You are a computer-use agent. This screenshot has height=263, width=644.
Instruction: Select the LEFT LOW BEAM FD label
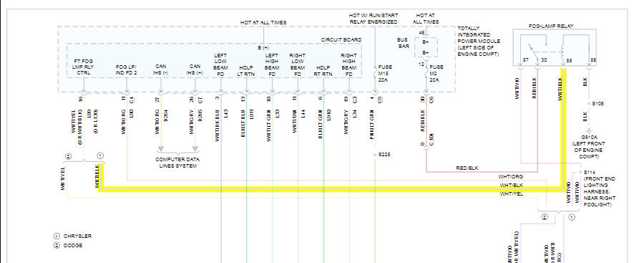(x=220, y=64)
